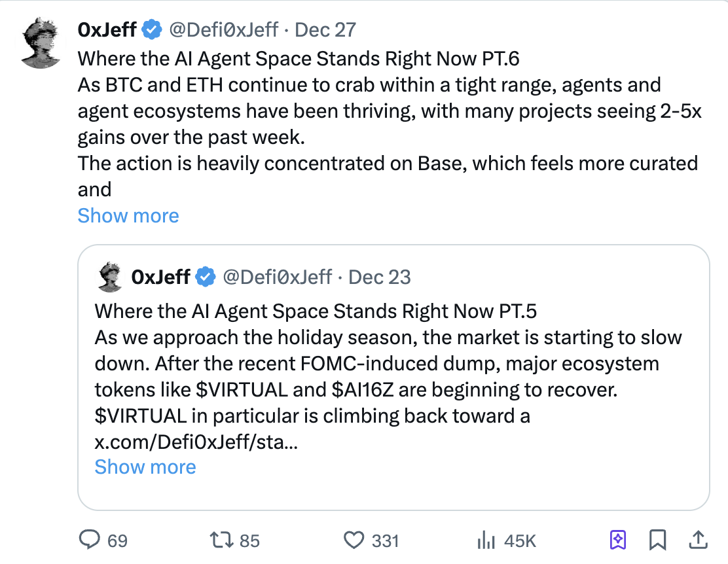Like the PT.6 tweet with the heart icon
The height and width of the screenshot is (564, 728).
click(354, 540)
